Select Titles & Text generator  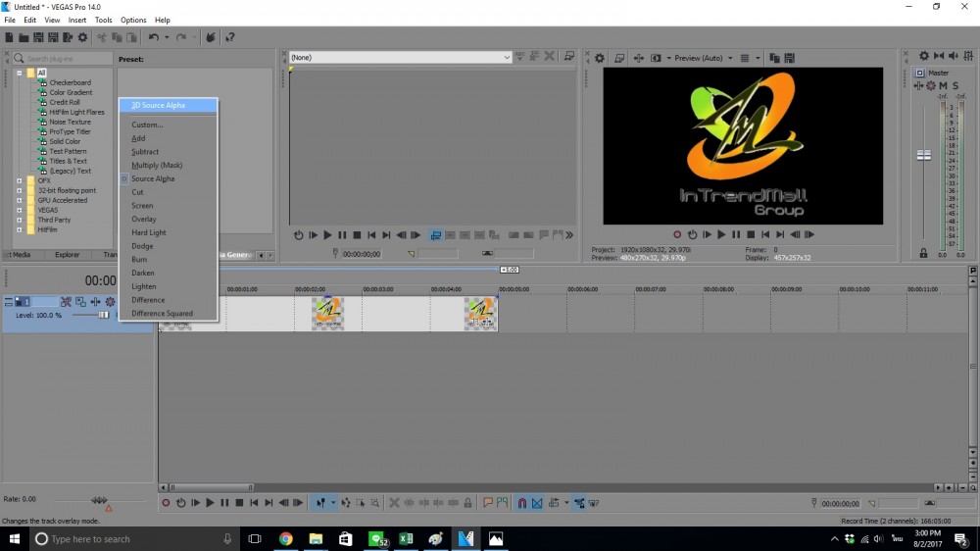tap(69, 162)
